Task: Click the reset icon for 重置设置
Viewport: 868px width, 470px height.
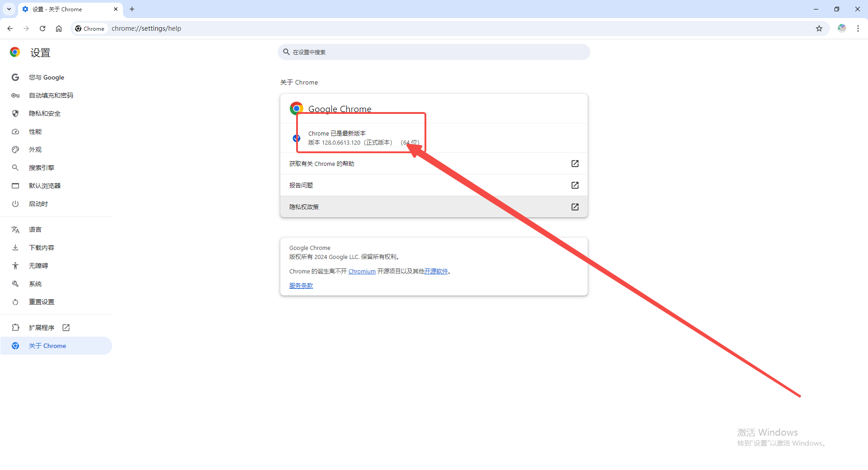Action: pyautogui.click(x=15, y=302)
